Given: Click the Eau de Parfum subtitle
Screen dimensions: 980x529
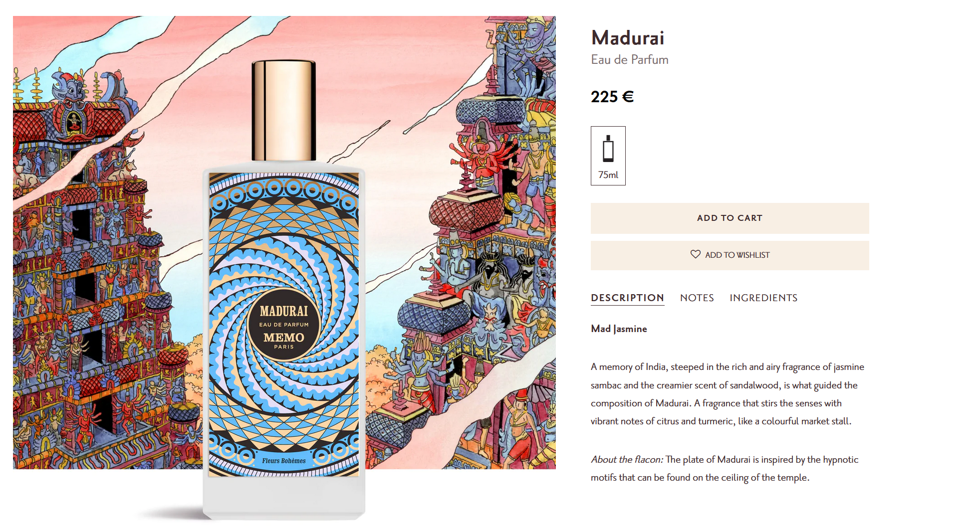Looking at the screenshot, I should (x=630, y=59).
